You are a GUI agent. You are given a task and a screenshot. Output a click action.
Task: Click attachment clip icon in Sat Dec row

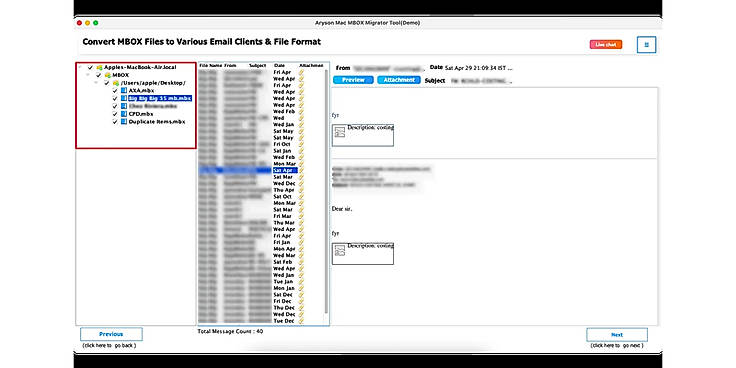pyautogui.click(x=301, y=295)
